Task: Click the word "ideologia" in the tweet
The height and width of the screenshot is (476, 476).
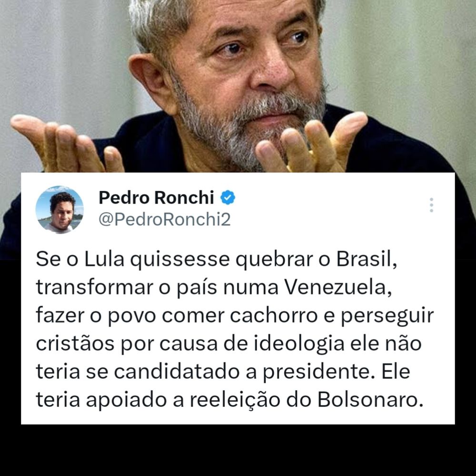Action: click(299, 344)
